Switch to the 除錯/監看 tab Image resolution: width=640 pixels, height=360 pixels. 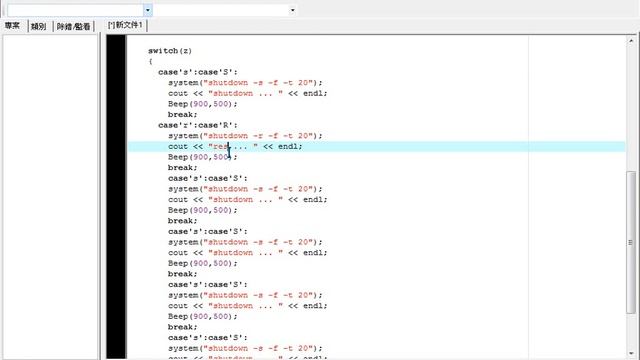click(x=73, y=27)
